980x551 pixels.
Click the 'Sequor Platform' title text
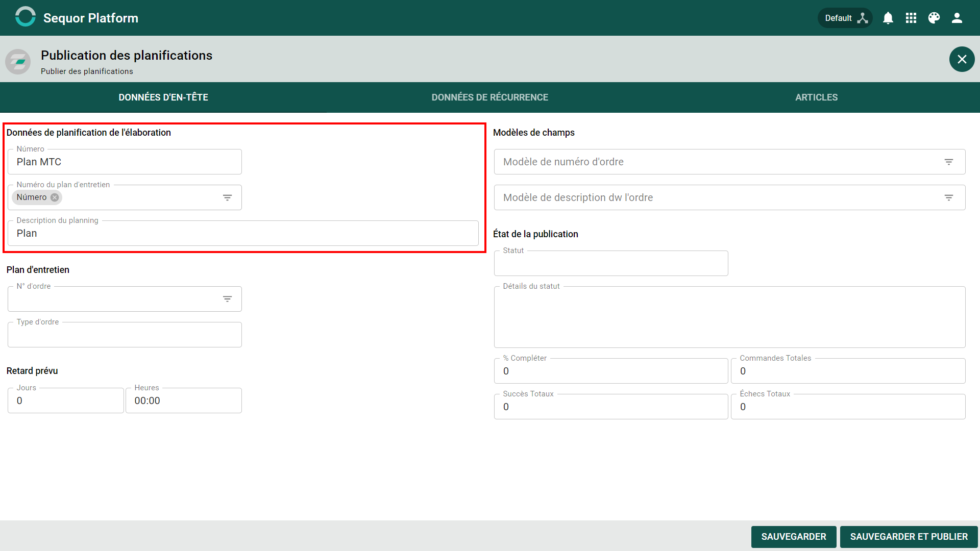click(91, 18)
